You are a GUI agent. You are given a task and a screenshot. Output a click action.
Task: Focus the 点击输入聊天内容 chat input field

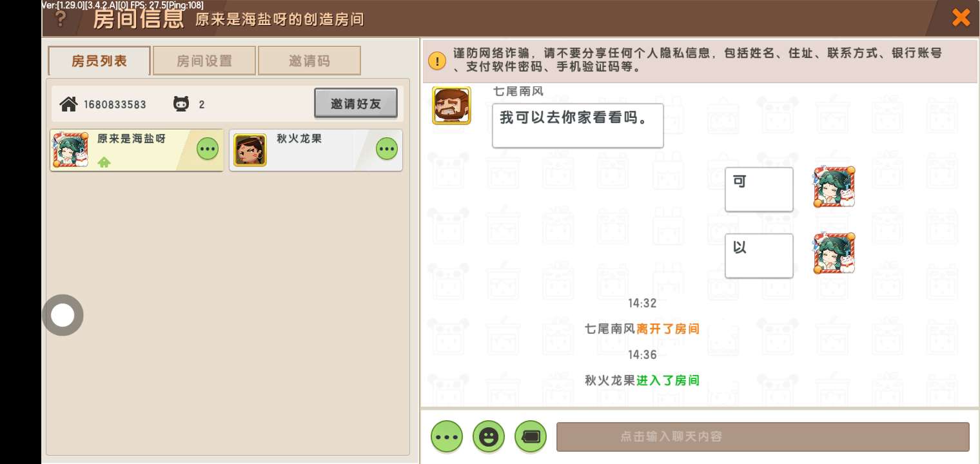tap(763, 437)
